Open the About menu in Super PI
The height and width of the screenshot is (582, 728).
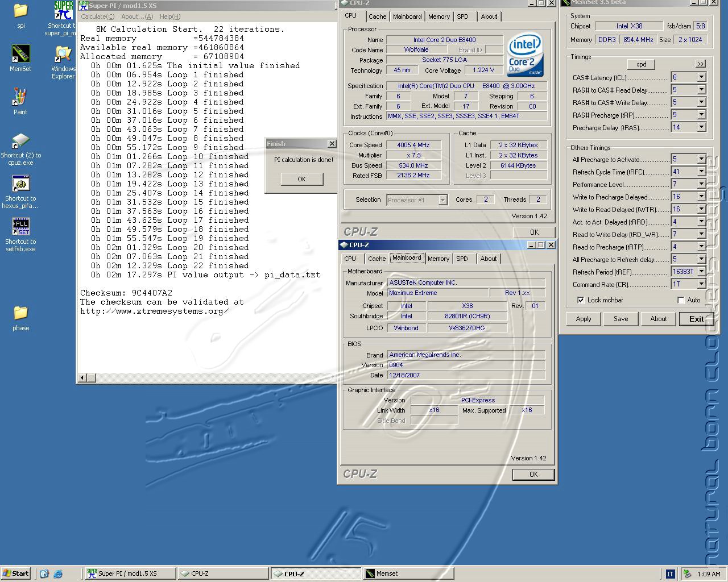[137, 16]
